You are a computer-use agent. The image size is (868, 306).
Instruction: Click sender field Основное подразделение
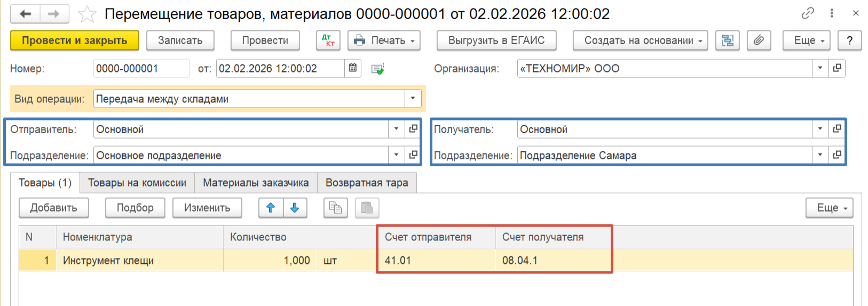[241, 155]
